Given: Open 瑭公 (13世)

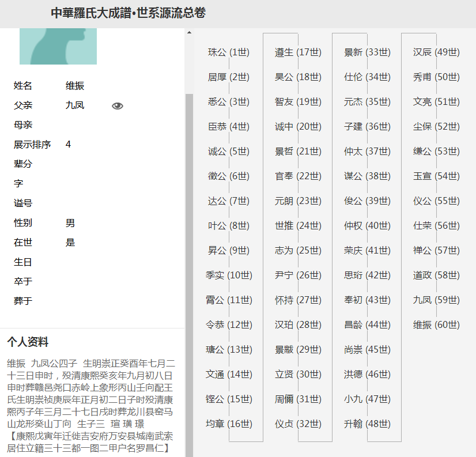Looking at the screenshot, I should tap(229, 349).
